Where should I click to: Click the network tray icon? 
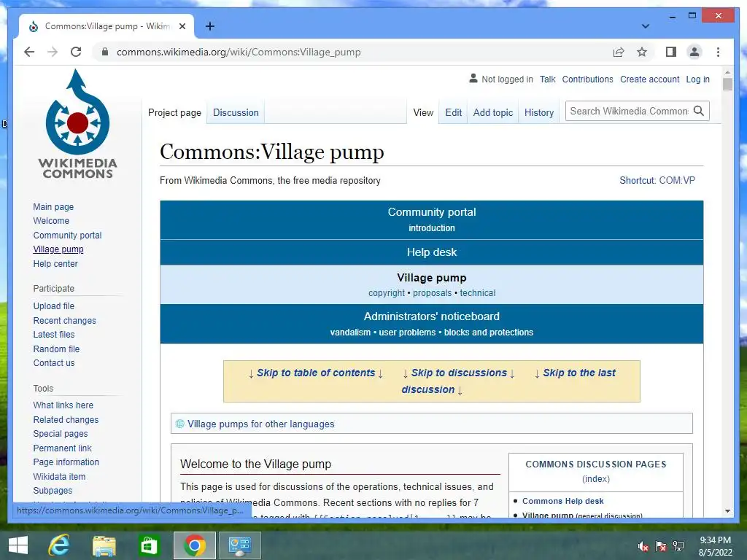pyautogui.click(x=678, y=546)
